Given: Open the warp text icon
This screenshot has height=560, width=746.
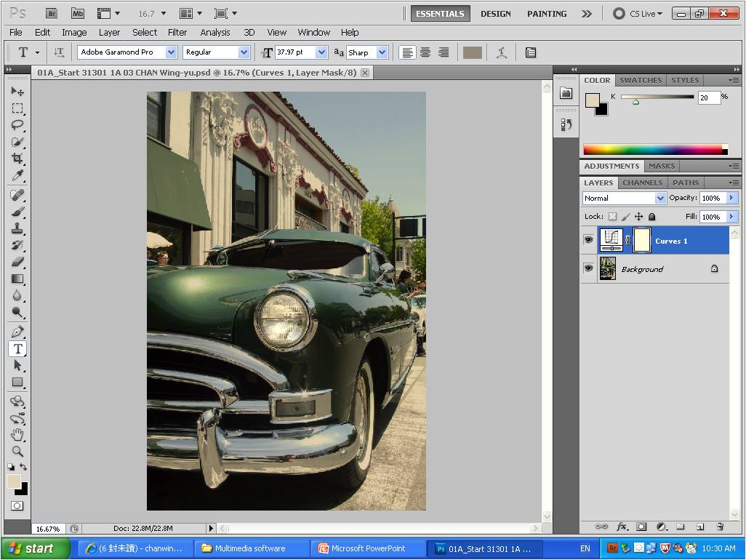Looking at the screenshot, I should [x=501, y=52].
